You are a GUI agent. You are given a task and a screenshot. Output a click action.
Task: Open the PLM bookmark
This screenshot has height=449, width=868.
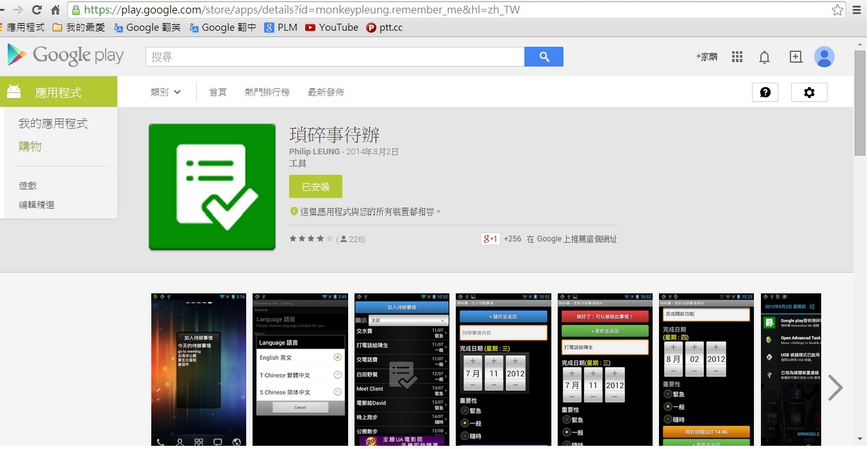(x=281, y=28)
